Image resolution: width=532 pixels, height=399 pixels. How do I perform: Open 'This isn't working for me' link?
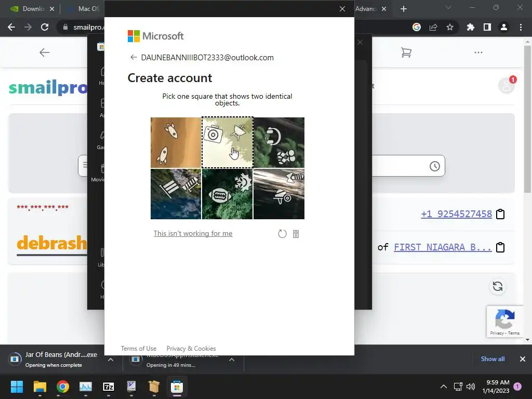(x=193, y=233)
